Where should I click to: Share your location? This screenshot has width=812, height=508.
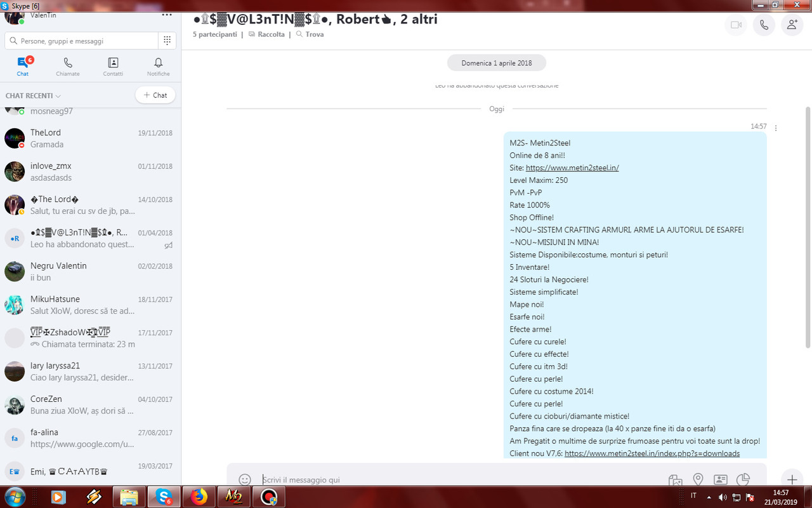coord(698,480)
